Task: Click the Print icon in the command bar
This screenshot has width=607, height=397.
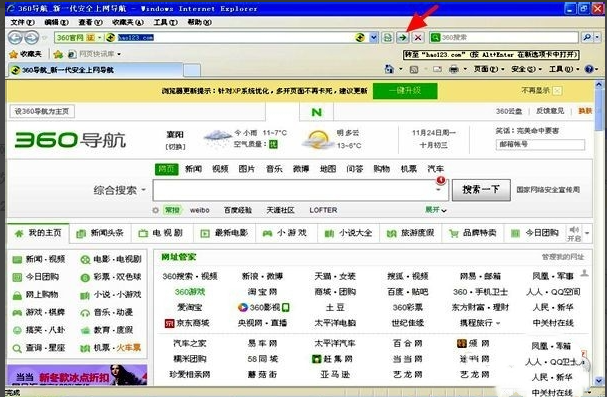Action: (x=453, y=70)
